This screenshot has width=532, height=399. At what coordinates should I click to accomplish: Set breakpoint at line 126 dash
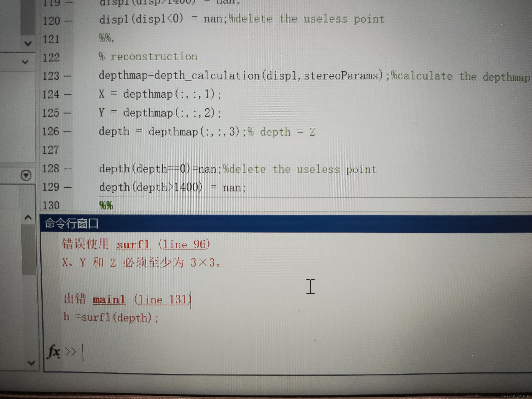coord(67,132)
